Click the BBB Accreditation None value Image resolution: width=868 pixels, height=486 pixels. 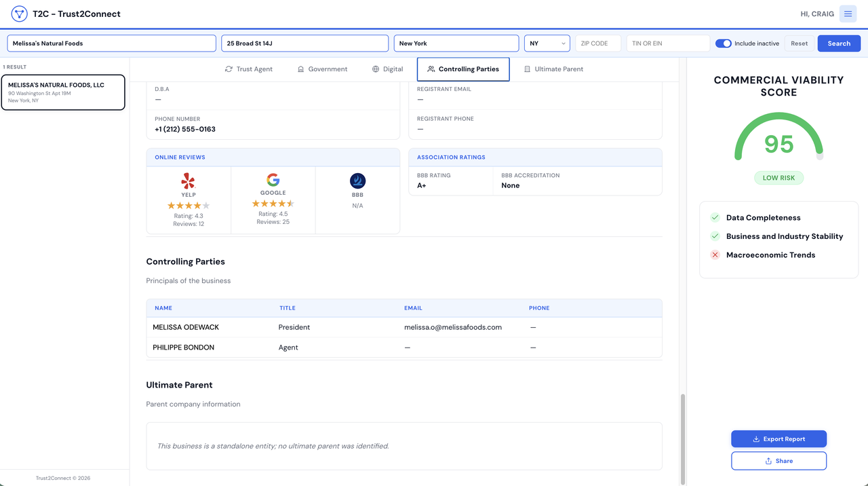511,185
